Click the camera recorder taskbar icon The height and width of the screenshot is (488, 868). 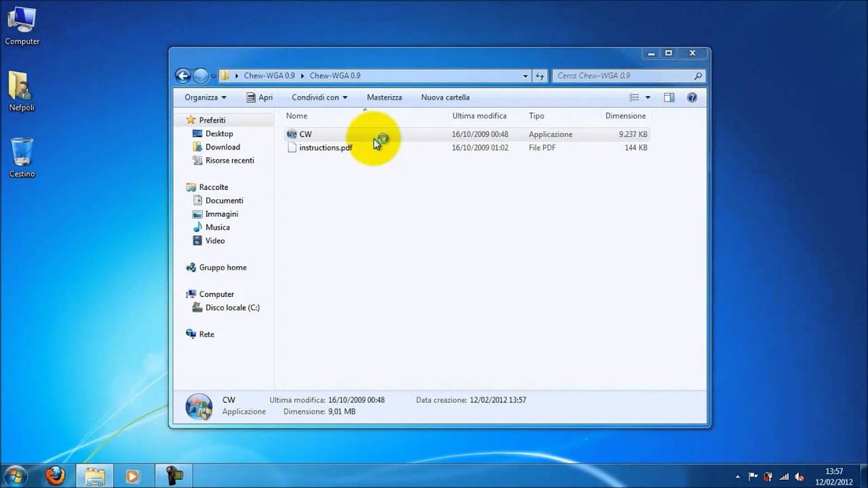coord(174,476)
